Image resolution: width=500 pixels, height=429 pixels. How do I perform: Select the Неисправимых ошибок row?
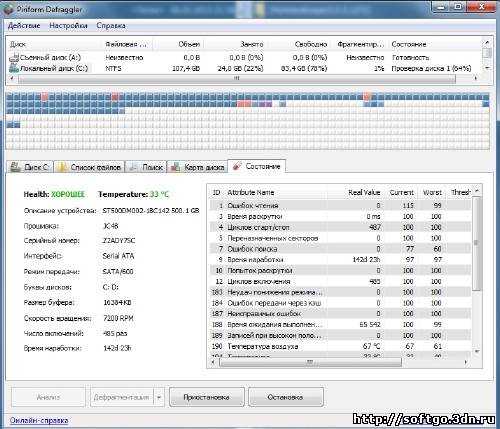340,314
